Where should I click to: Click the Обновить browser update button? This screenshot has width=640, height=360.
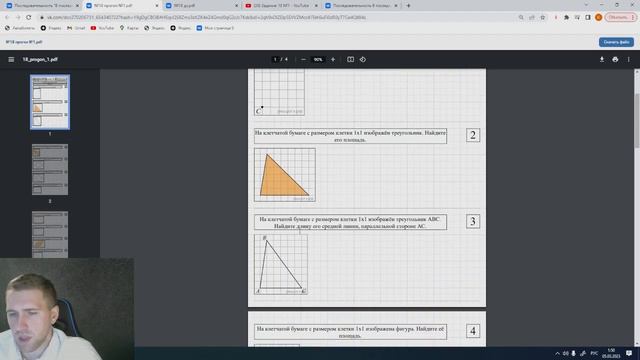pos(620,18)
